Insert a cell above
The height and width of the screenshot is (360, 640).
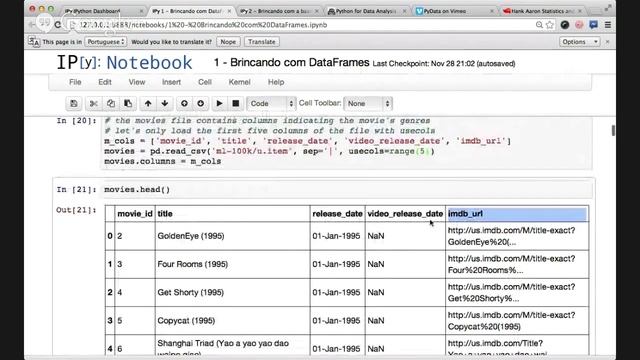tap(184, 104)
